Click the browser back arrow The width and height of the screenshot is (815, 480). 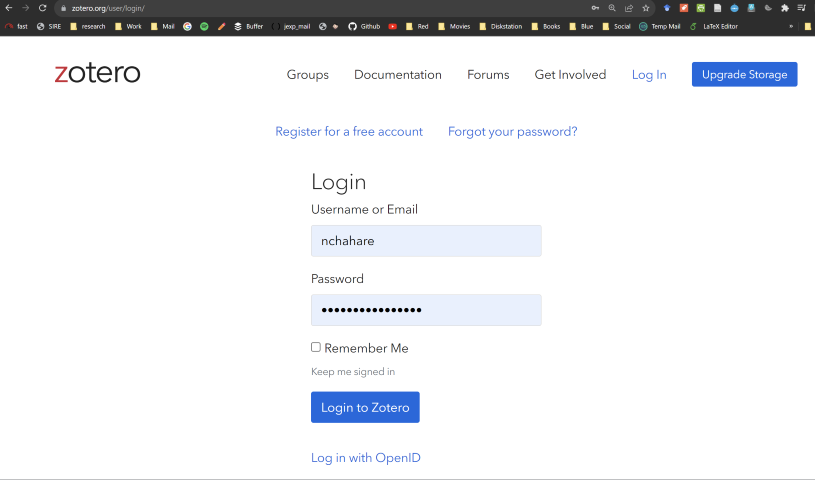[9, 8]
